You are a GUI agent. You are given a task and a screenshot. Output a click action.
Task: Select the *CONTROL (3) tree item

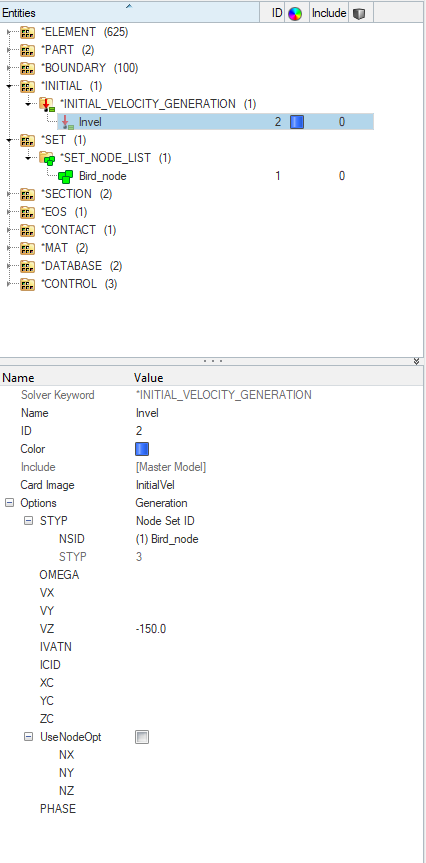pos(79,284)
